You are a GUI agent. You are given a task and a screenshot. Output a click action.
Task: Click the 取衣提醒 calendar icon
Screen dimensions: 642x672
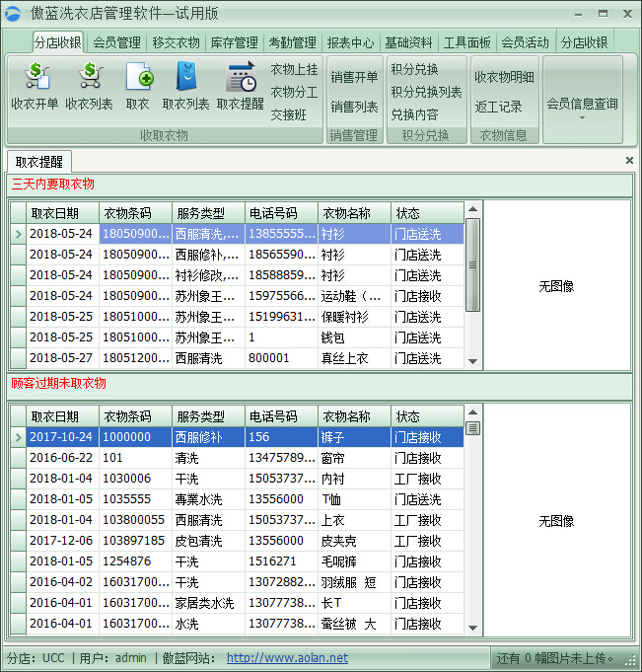point(241,77)
